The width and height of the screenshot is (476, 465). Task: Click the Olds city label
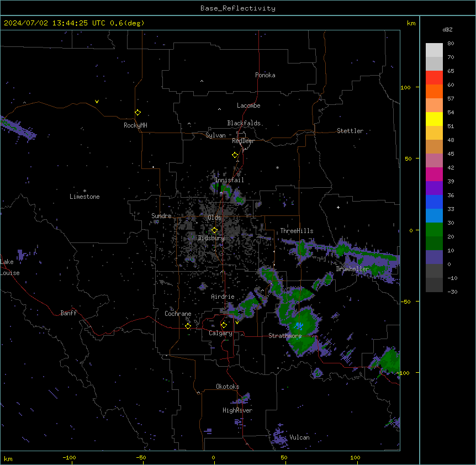pos(214,218)
